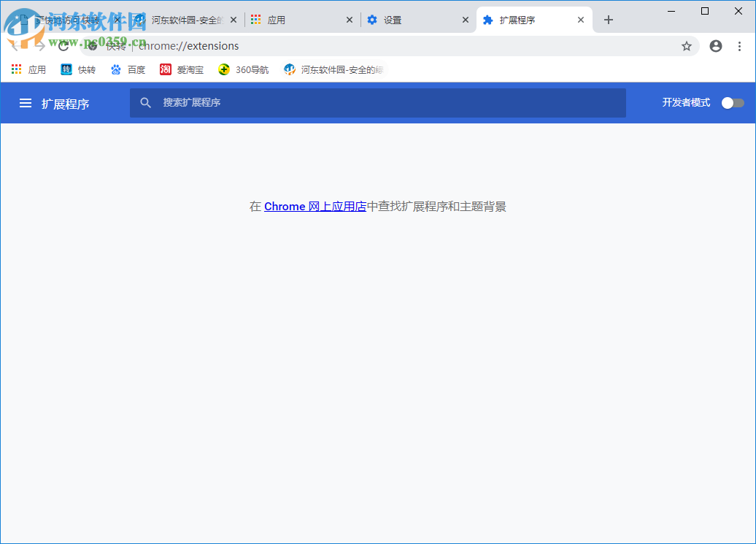The width and height of the screenshot is (756, 544).
Task: Open the extensions hamburger menu
Action: coord(26,102)
